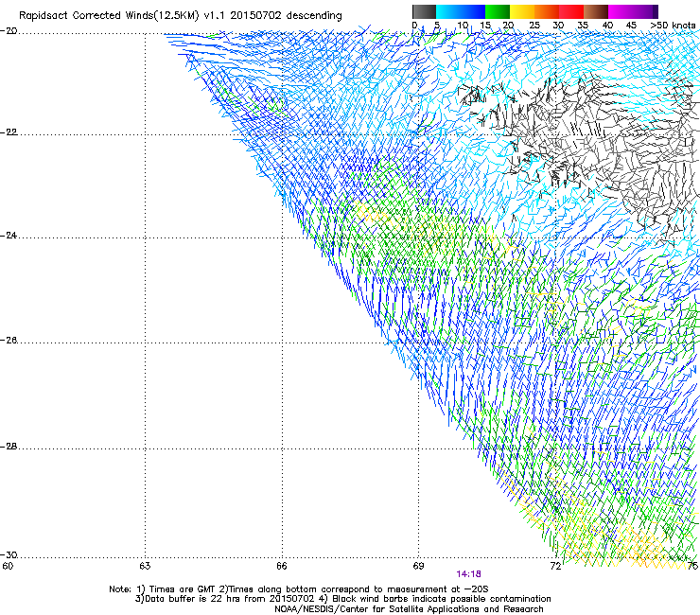Click the latitude label '-24'
Viewport: 700px width, 615px height.
pyautogui.click(x=9, y=236)
